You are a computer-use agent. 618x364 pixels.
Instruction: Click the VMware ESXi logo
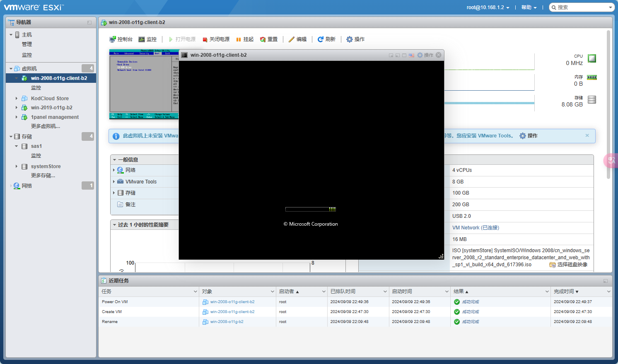[34, 7]
